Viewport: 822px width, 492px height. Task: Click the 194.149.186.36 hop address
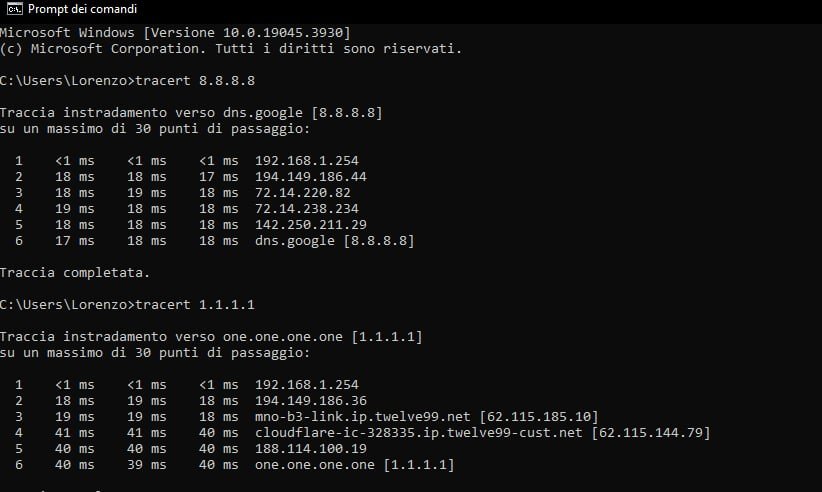(x=311, y=401)
